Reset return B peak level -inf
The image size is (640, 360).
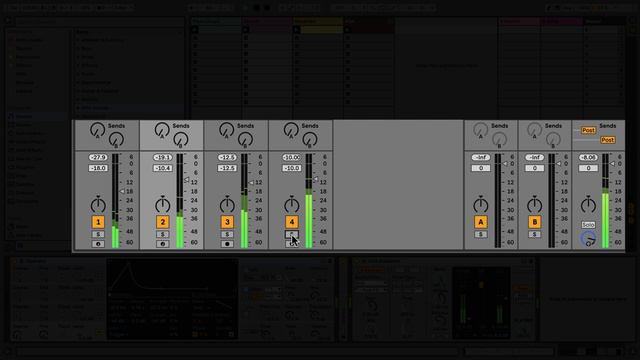pyautogui.click(x=534, y=157)
